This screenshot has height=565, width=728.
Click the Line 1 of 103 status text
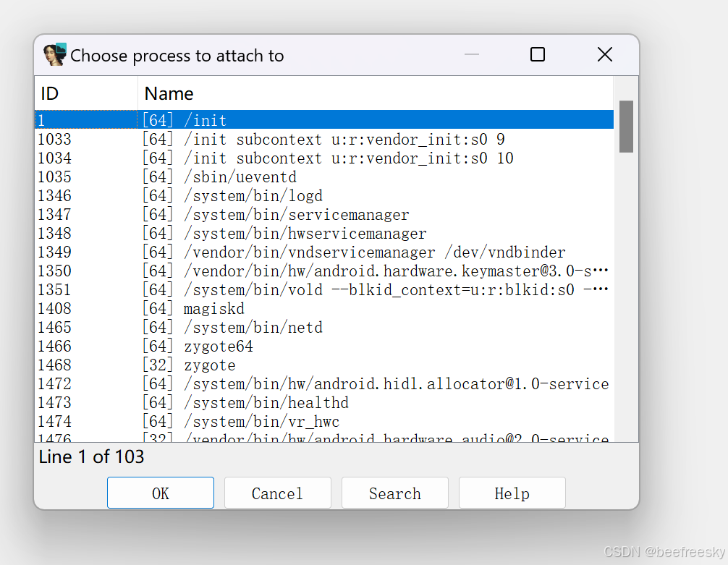pyautogui.click(x=91, y=456)
